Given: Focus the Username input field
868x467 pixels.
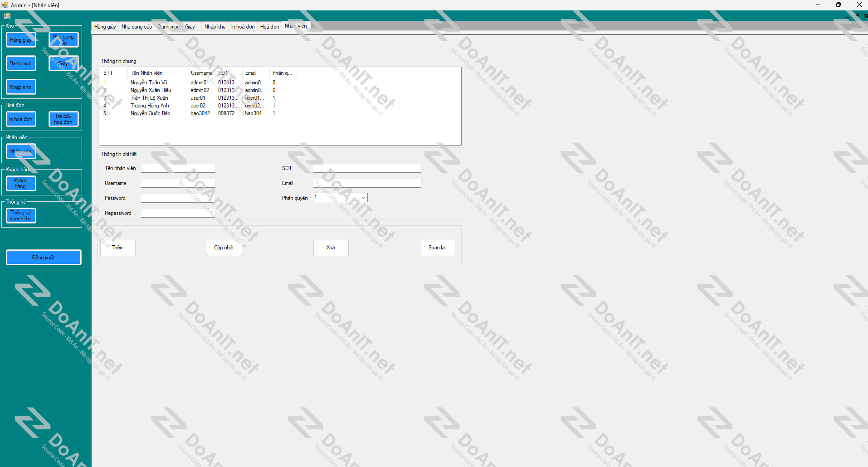Looking at the screenshot, I should (178, 183).
